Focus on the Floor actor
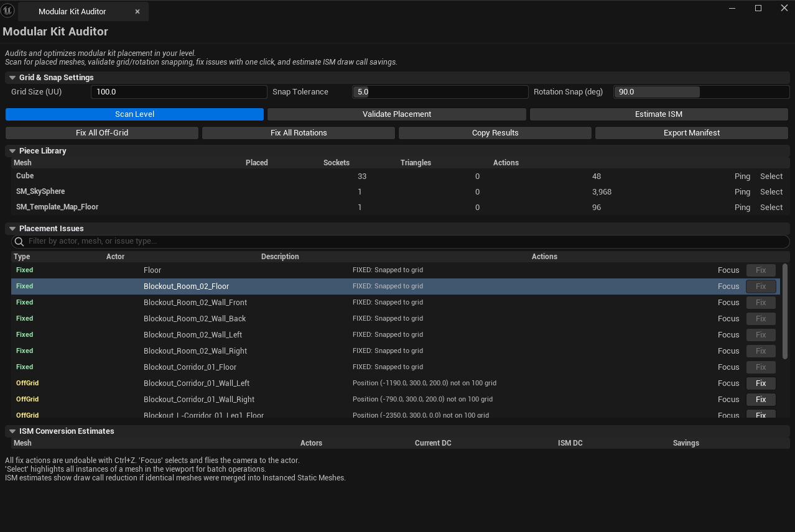Screen dimensions: 795x532 tap(728, 270)
